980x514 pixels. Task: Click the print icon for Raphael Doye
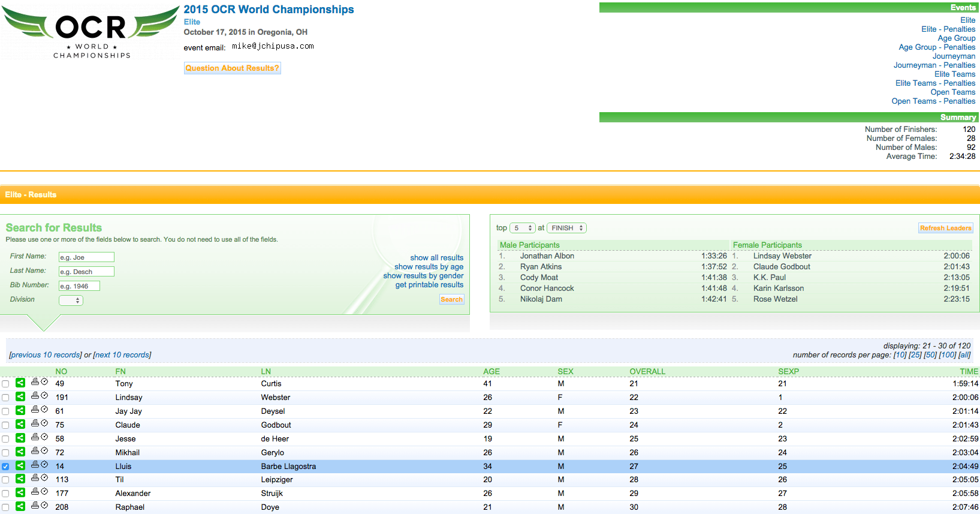[x=35, y=505]
